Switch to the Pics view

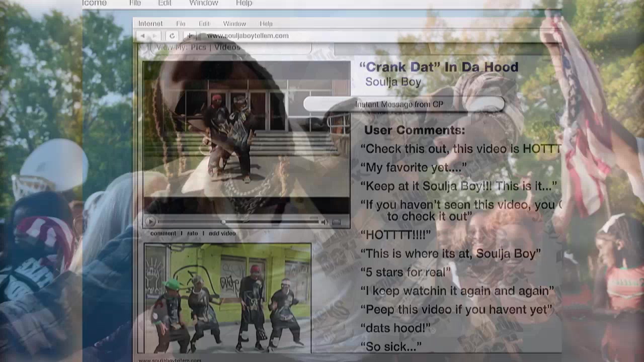200,47
